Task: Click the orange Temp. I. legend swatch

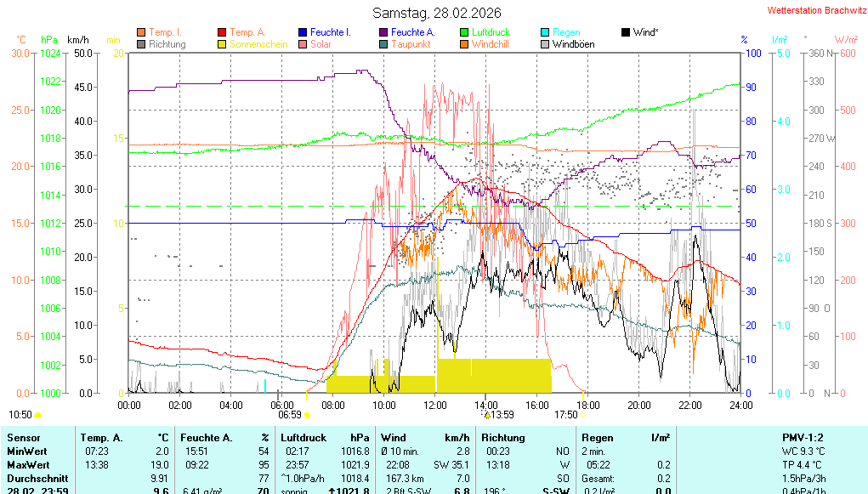Action: 141,32
